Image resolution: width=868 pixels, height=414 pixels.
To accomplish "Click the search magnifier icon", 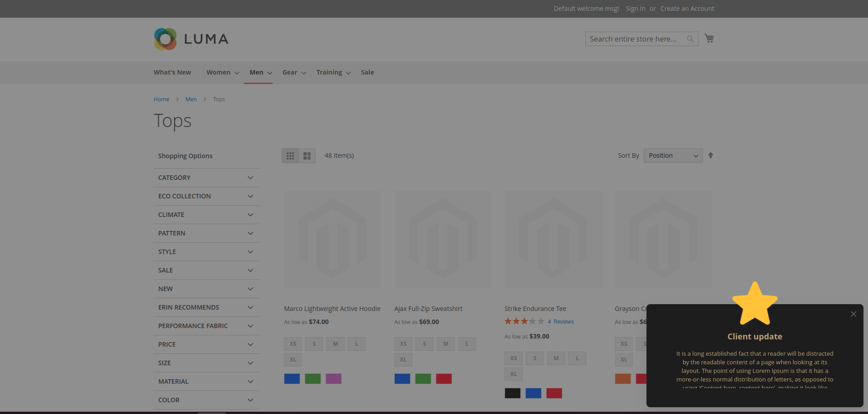I will point(690,39).
